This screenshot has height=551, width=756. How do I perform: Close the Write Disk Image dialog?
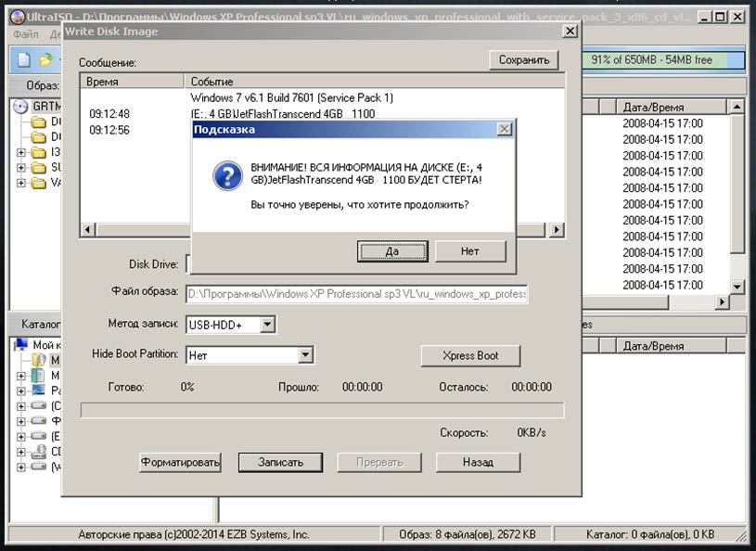pos(570,31)
